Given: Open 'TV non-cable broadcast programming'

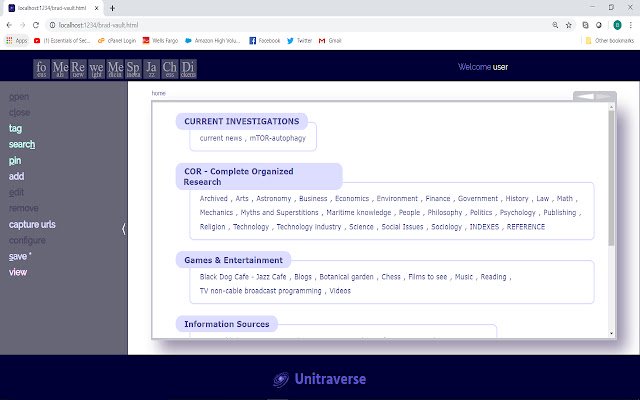Looking at the screenshot, I should [x=260, y=291].
